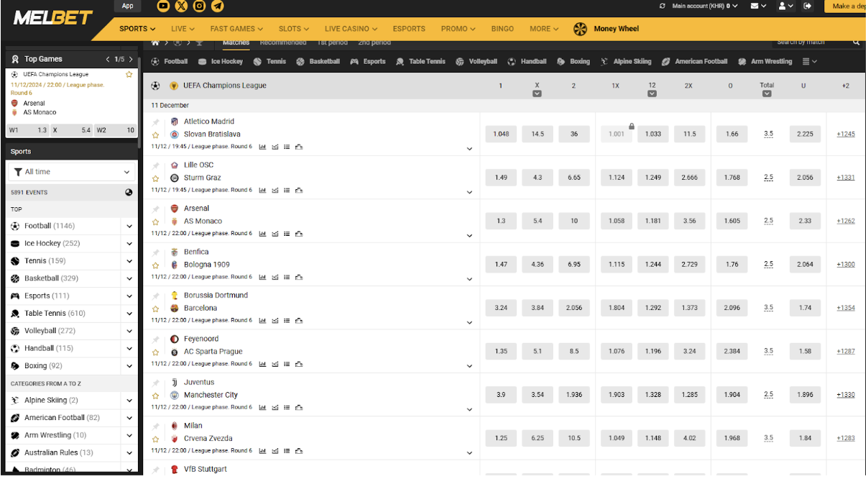This screenshot has height=479, width=868.
Task: Open the SPORTS menu in the navigation bar
Action: pyautogui.click(x=137, y=29)
